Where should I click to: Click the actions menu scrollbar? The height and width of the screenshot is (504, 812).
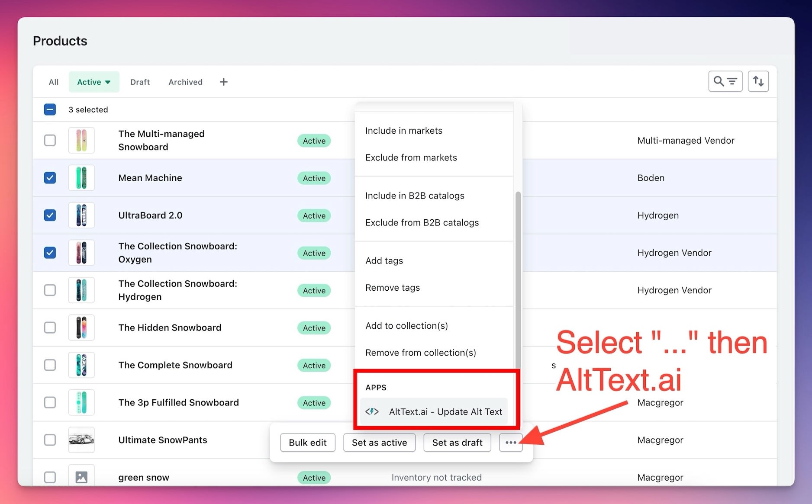click(518, 281)
